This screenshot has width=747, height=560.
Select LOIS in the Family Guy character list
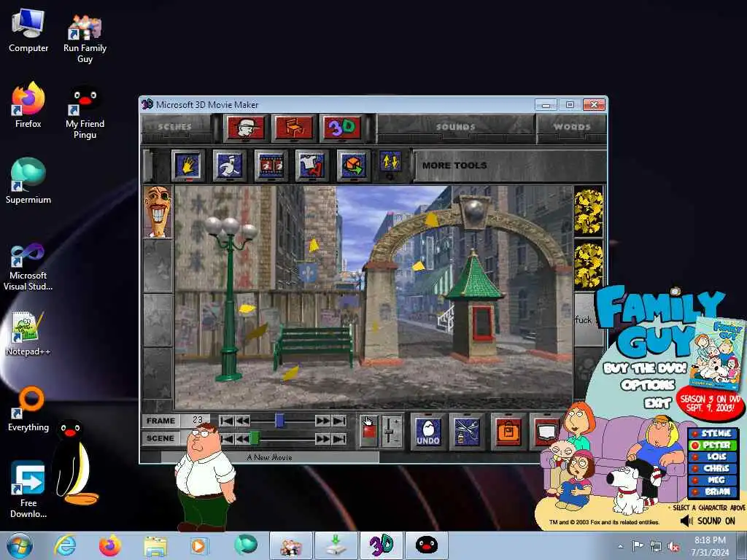pos(713,456)
